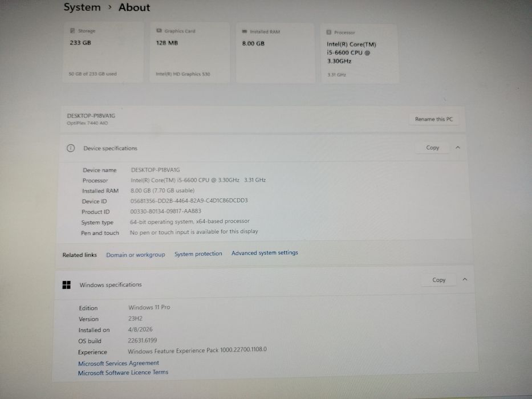Collapse the Device specifications section chevron
Screen dimensions: 532x399
pyautogui.click(x=458, y=148)
